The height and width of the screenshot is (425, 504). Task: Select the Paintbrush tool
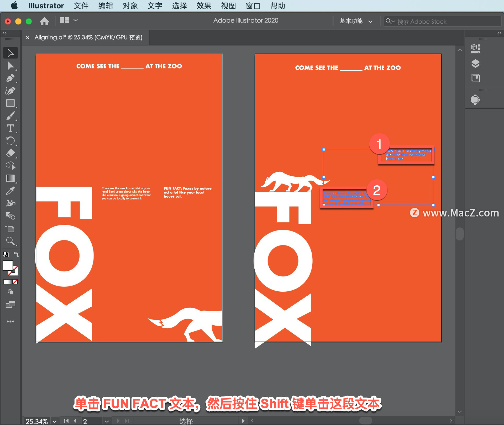click(10, 116)
